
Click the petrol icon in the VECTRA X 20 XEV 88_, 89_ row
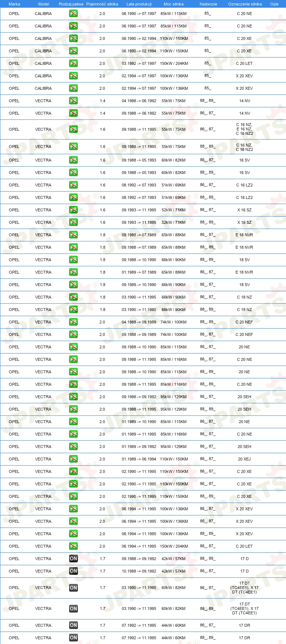click(73, 534)
